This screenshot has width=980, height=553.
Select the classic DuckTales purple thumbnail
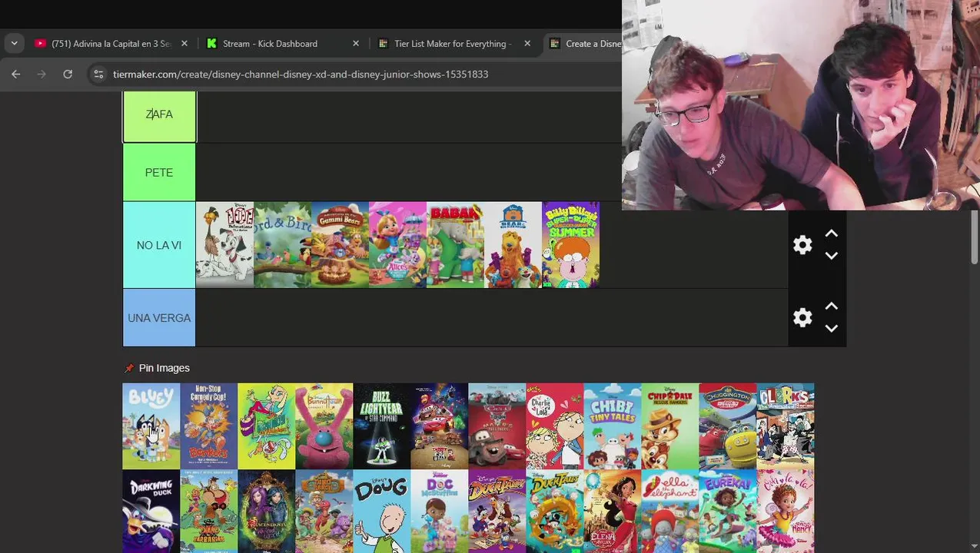coord(497,512)
